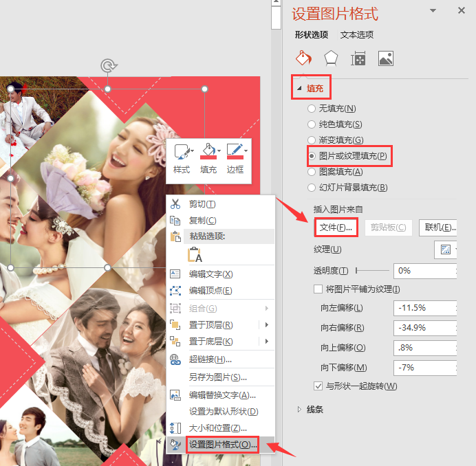476x466 pixels.
Task: Click the 联机(E) button
Action: [437, 228]
